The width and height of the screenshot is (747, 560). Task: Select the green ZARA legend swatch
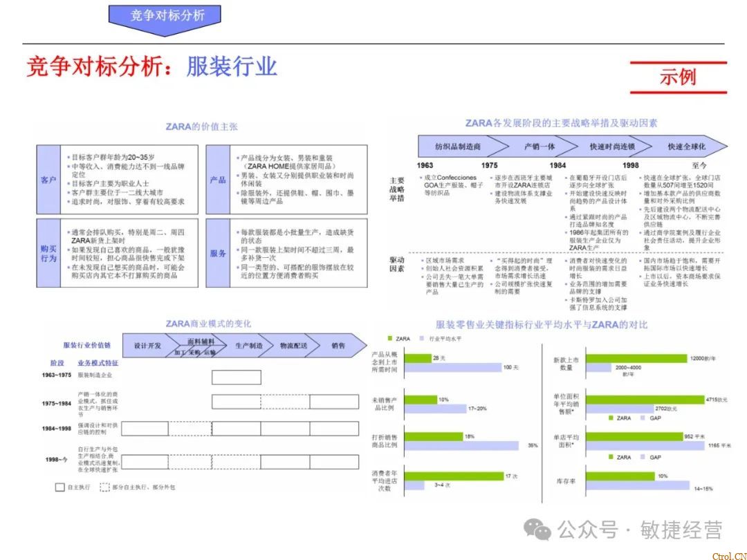pyautogui.click(x=389, y=338)
